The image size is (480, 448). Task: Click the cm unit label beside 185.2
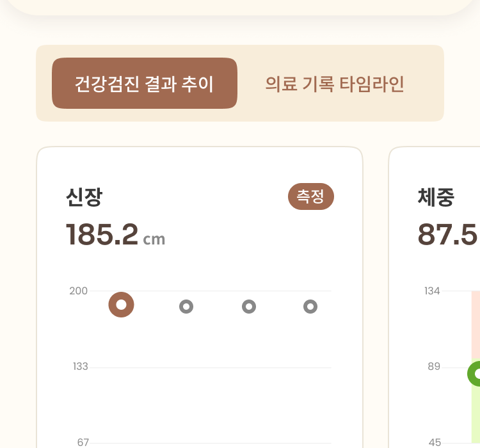[154, 240]
